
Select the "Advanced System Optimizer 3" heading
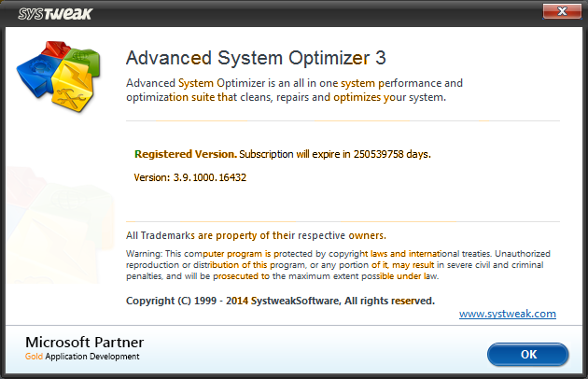pyautogui.click(x=256, y=58)
